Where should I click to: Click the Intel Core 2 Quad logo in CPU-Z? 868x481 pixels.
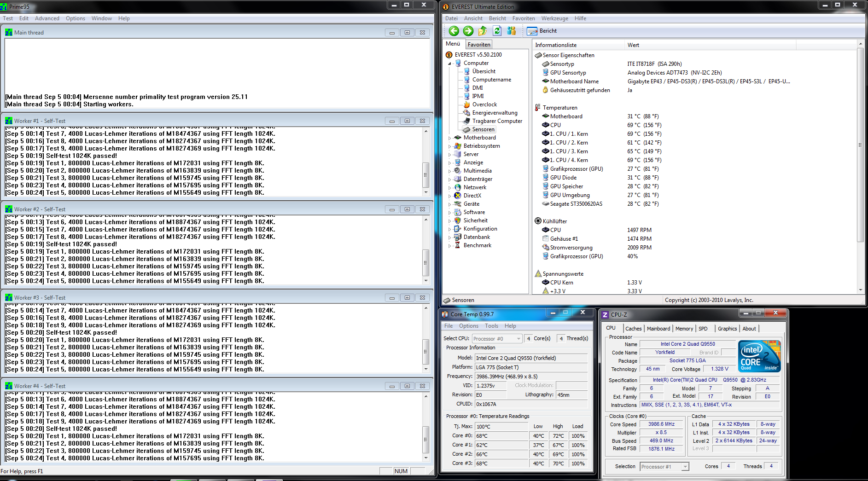tap(759, 356)
